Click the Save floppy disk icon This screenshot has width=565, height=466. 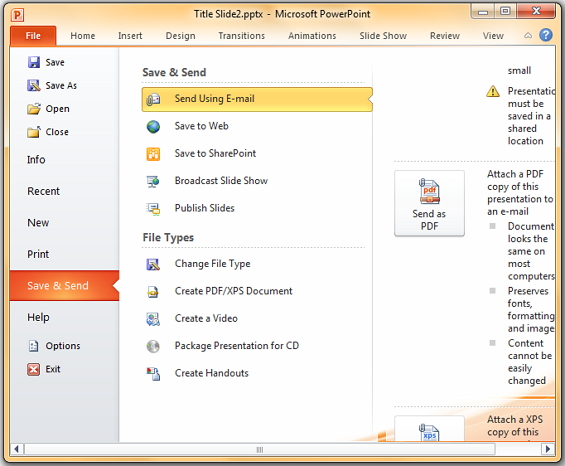click(x=34, y=62)
